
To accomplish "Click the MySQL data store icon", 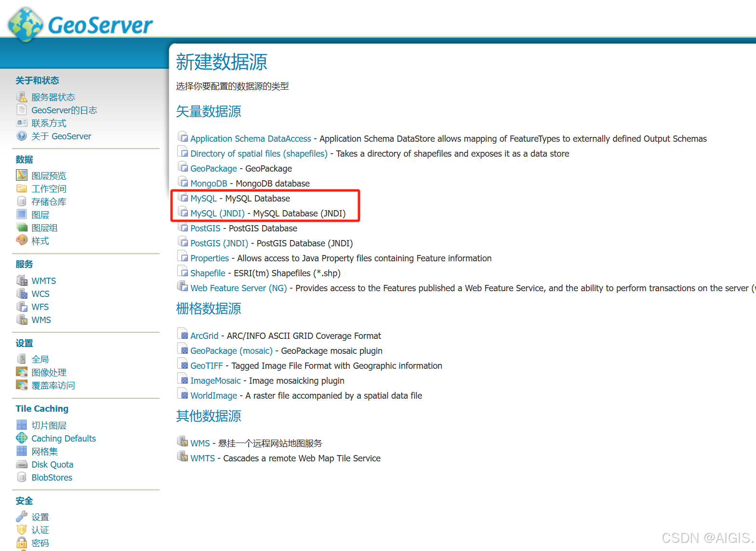I will pyautogui.click(x=183, y=198).
